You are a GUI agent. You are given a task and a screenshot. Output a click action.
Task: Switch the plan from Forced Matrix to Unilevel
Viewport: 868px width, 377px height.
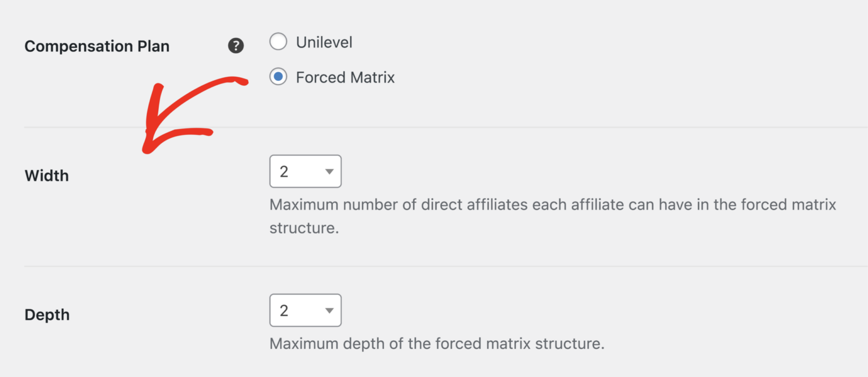point(278,41)
